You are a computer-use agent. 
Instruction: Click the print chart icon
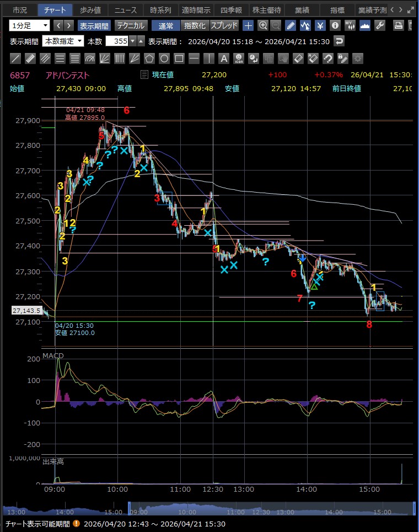click(400, 25)
